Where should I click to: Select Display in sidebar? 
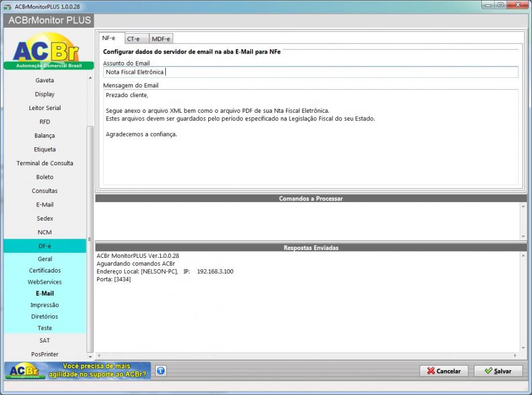45,94
